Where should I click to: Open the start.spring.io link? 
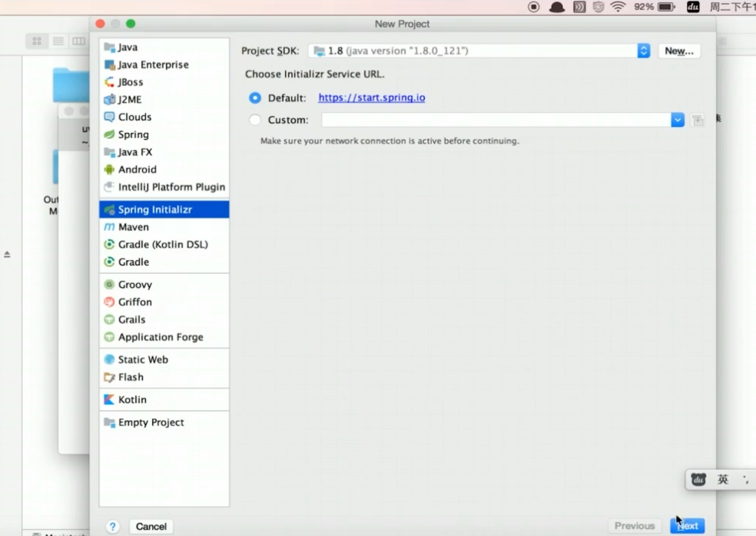[372, 98]
